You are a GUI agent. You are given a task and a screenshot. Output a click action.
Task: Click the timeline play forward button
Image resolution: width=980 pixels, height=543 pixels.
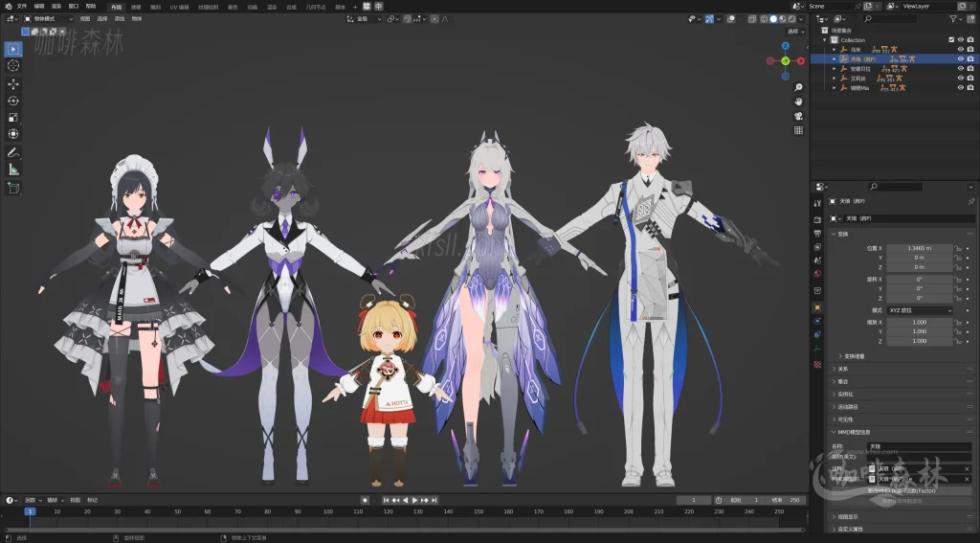point(415,500)
